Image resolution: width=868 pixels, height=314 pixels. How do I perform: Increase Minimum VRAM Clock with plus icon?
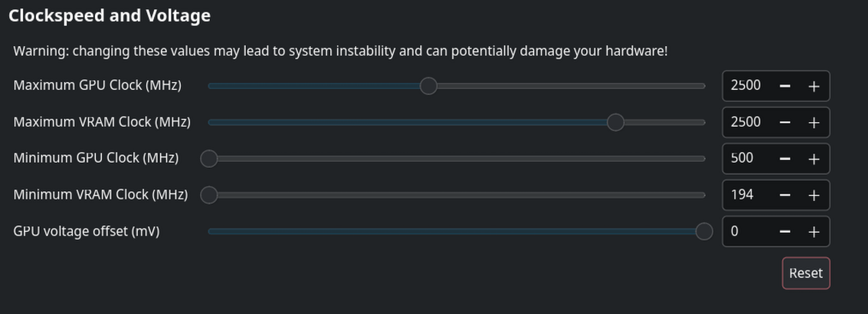click(813, 195)
